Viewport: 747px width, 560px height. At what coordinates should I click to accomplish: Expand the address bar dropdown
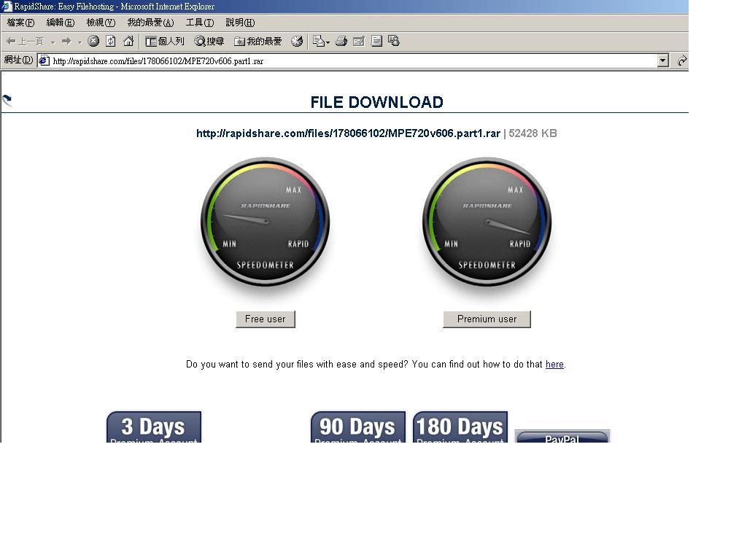pyautogui.click(x=662, y=61)
